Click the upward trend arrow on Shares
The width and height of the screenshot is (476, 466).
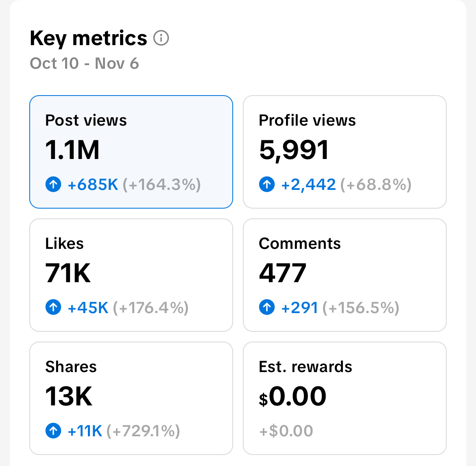53,431
